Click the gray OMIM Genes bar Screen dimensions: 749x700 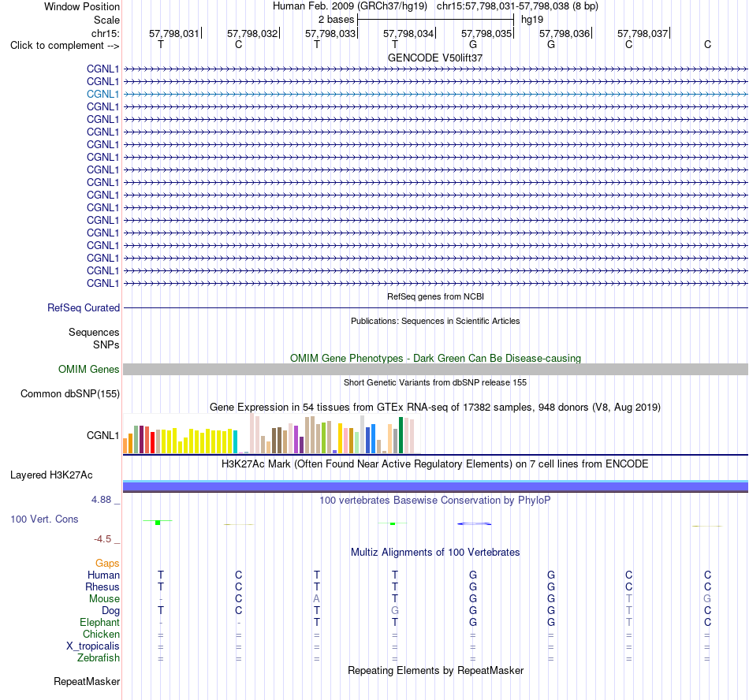click(435, 369)
